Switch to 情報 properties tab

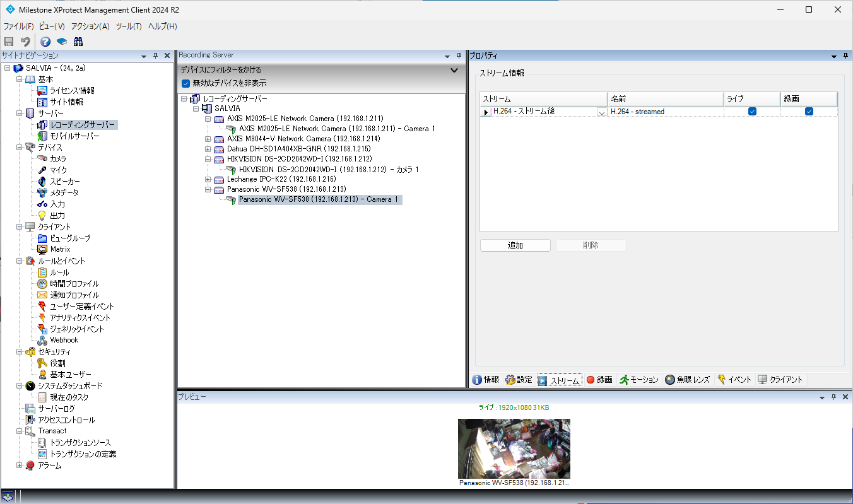click(x=485, y=380)
